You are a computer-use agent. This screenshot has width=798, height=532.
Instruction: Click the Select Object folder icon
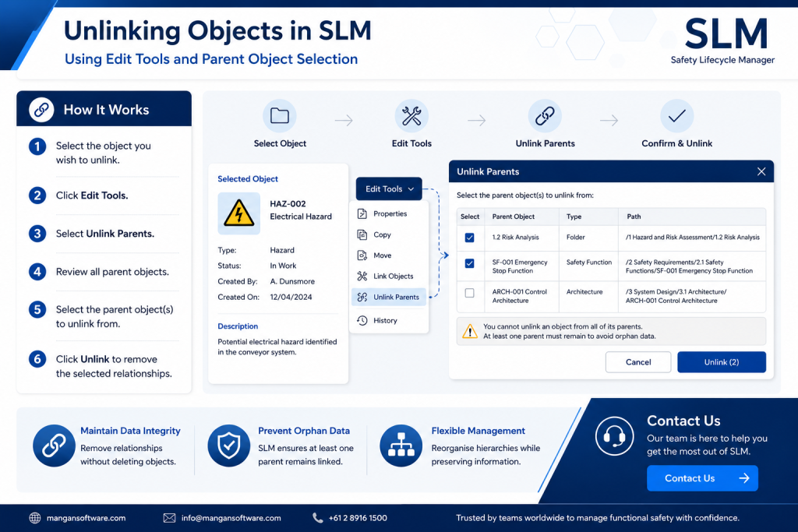click(x=280, y=116)
